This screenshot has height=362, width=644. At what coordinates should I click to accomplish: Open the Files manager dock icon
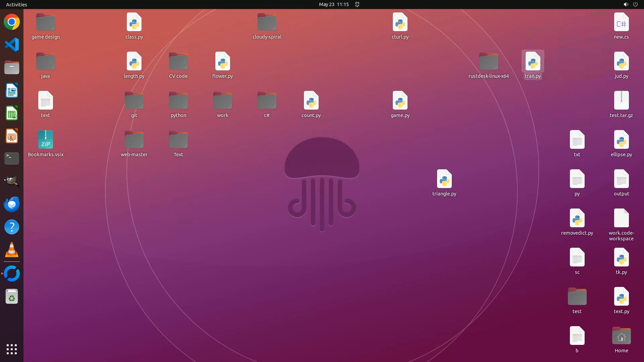(12, 68)
